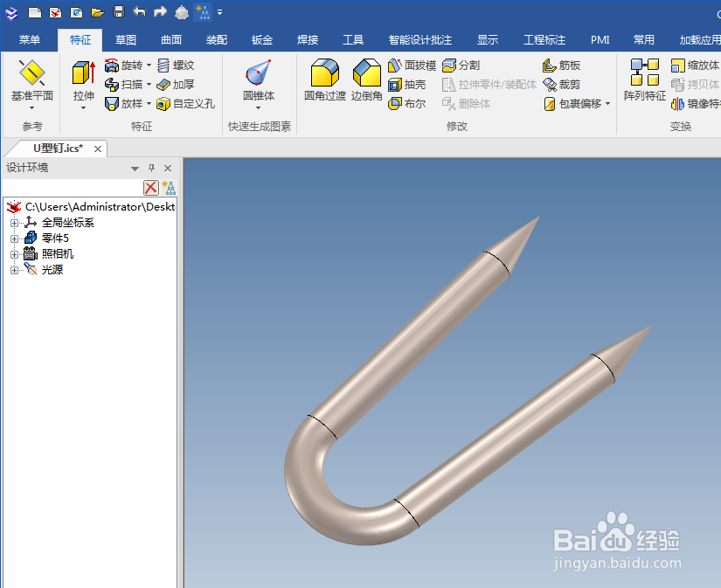Switch to the 草图 ribbon tab
The height and width of the screenshot is (588, 721).
click(124, 39)
